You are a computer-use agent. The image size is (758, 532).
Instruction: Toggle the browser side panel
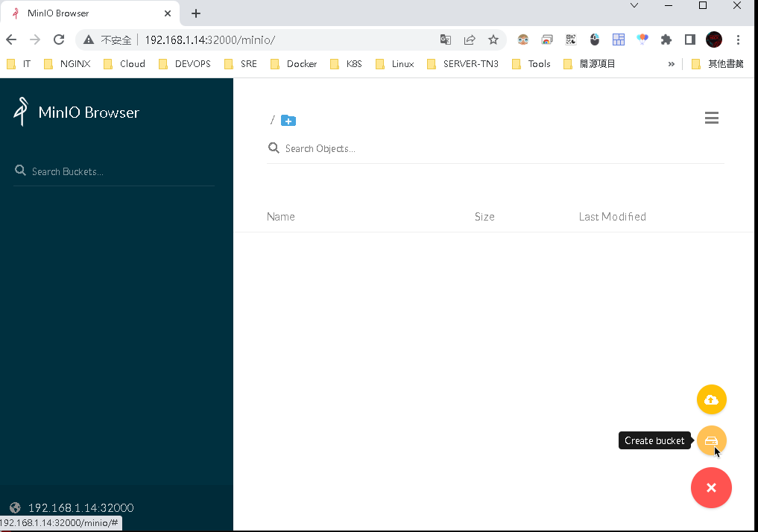690,39
